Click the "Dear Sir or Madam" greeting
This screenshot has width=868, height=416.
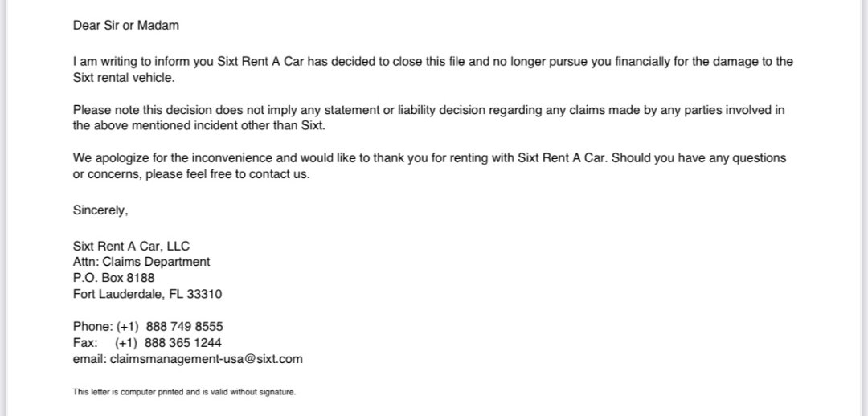[126, 25]
